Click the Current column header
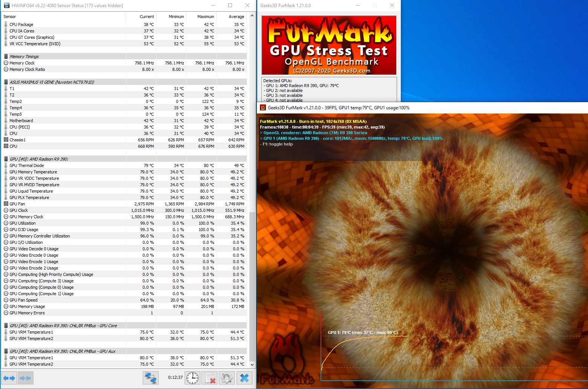This screenshot has width=588, height=389. tap(141, 17)
